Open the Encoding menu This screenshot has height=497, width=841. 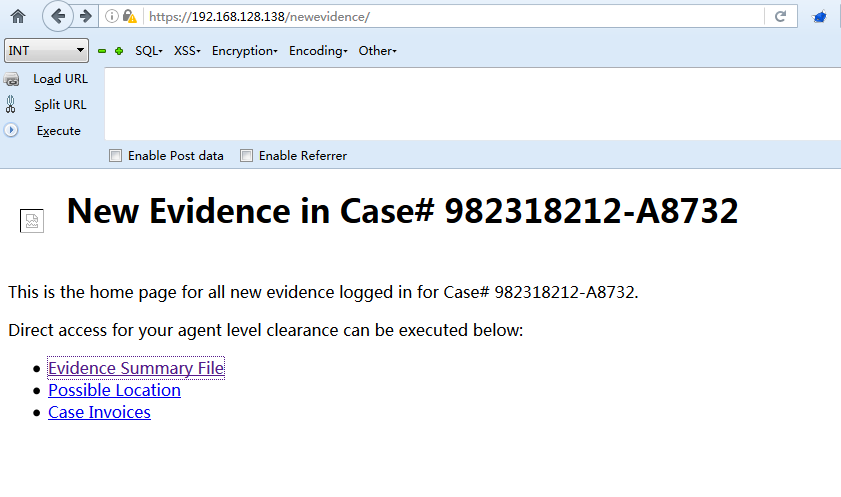[318, 51]
